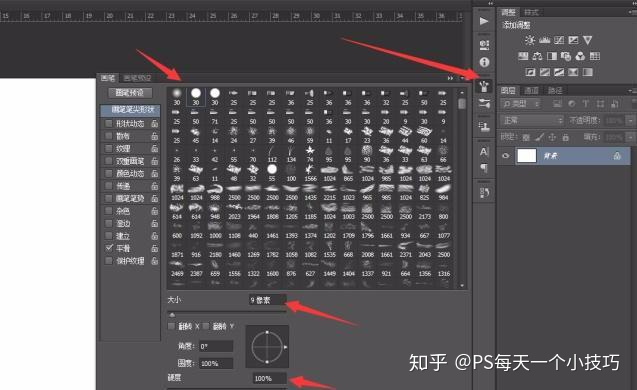This screenshot has height=390, width=637.
Task: Open the Character panel A icon
Action: (x=484, y=152)
